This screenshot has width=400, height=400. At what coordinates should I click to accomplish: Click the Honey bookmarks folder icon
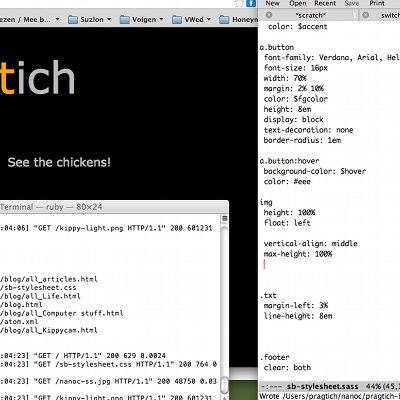coord(224,20)
